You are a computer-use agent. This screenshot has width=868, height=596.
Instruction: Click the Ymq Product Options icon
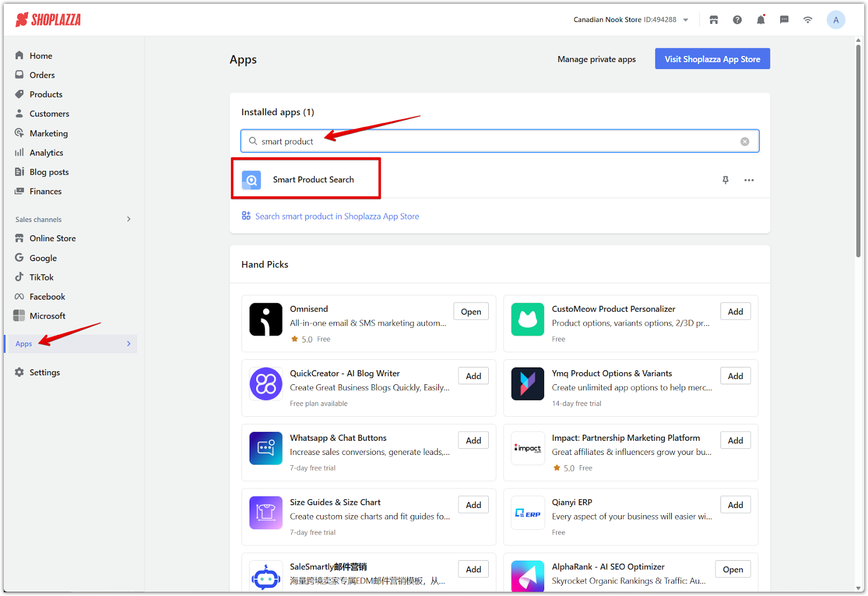coord(527,384)
